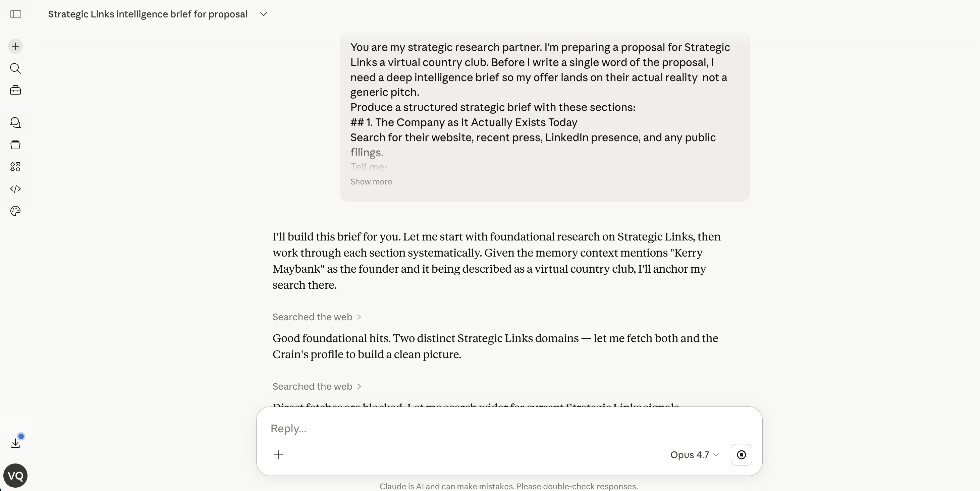The height and width of the screenshot is (491, 980).
Task: Open the briefcase icon in sidebar
Action: [x=16, y=91]
